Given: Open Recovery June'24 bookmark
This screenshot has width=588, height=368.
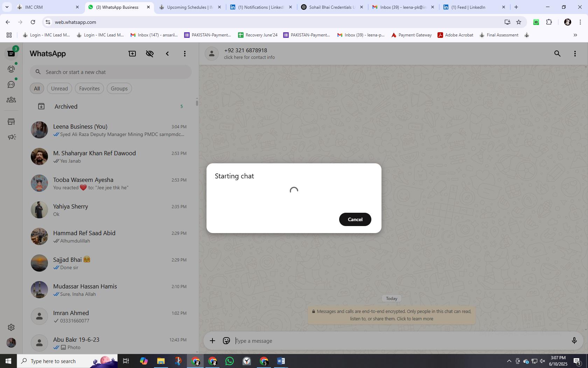Looking at the screenshot, I should point(258,35).
